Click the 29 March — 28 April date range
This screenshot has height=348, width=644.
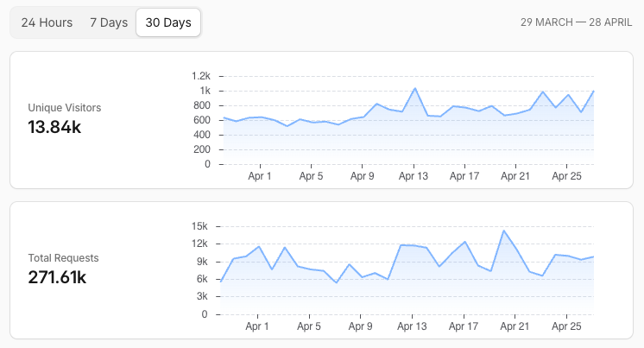click(x=577, y=22)
